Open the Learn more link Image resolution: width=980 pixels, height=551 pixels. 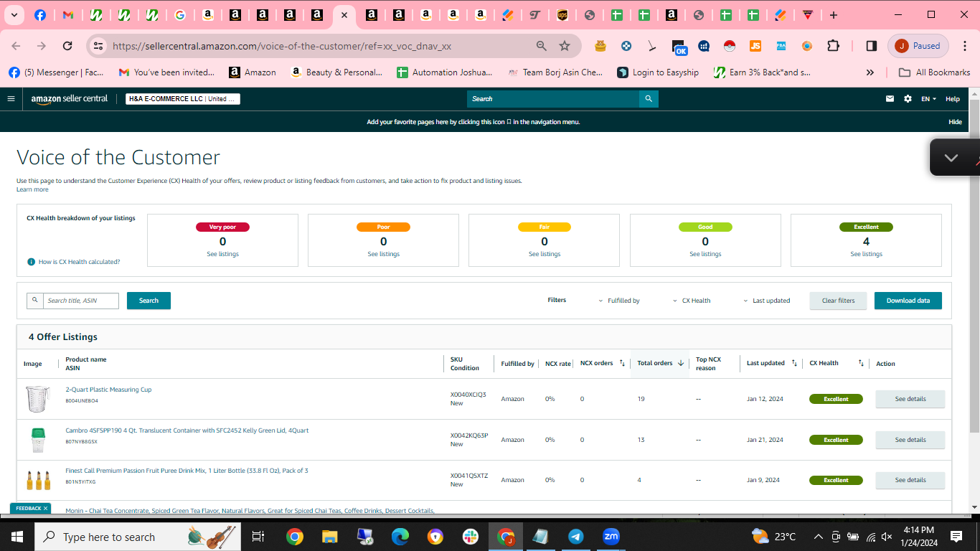pyautogui.click(x=32, y=189)
